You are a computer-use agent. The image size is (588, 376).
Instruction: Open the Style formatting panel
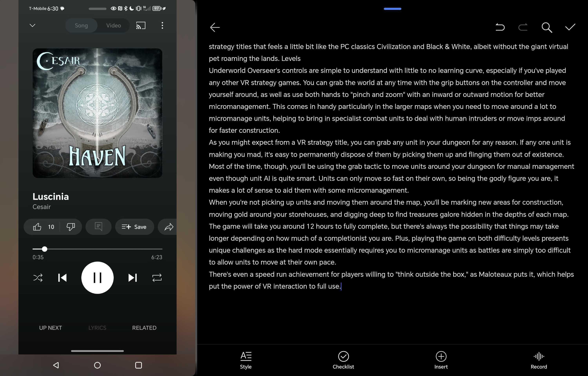pyautogui.click(x=246, y=360)
